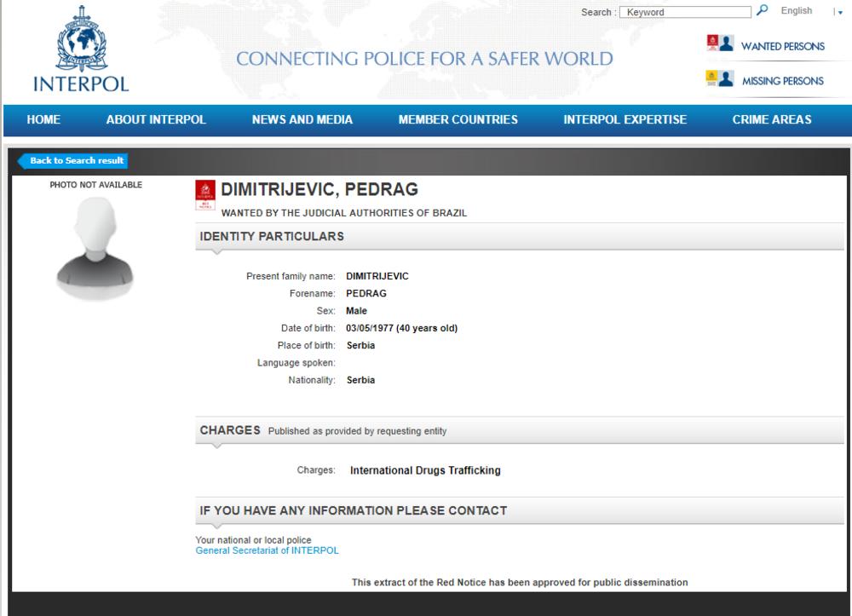Collapse the CHARGES section header
The height and width of the screenshot is (616, 852).
230,430
